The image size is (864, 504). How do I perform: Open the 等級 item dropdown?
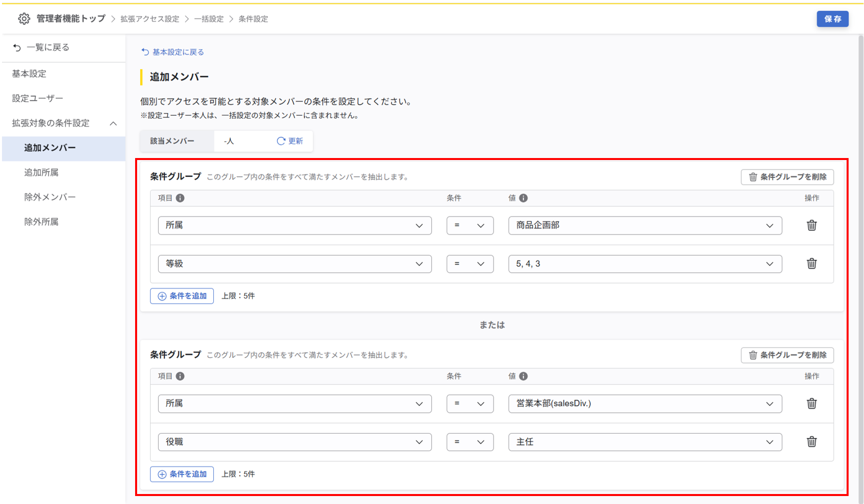[294, 264]
